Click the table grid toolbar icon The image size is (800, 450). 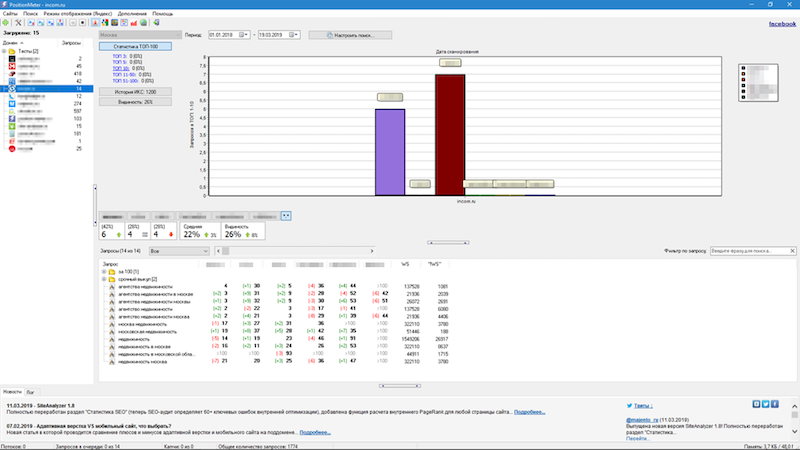[x=124, y=22]
